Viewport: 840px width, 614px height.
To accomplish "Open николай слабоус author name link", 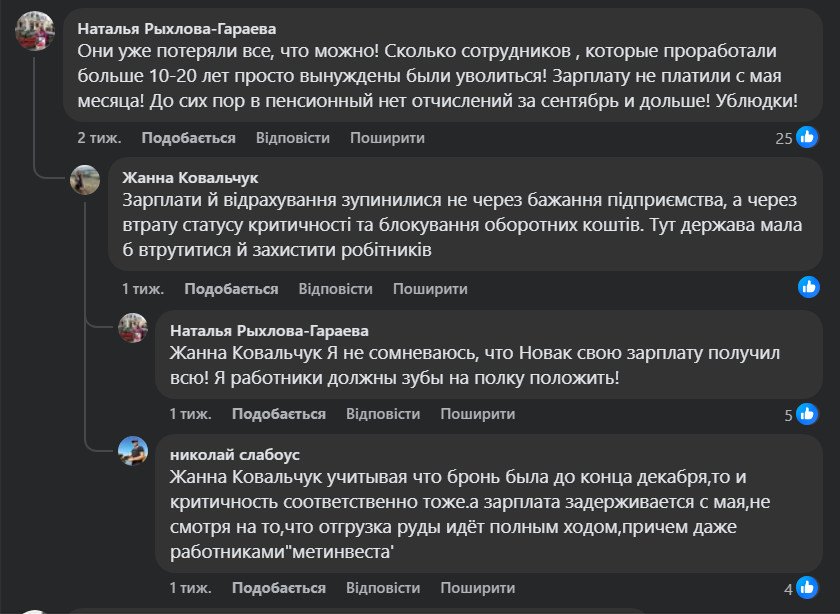I will click(x=234, y=454).
